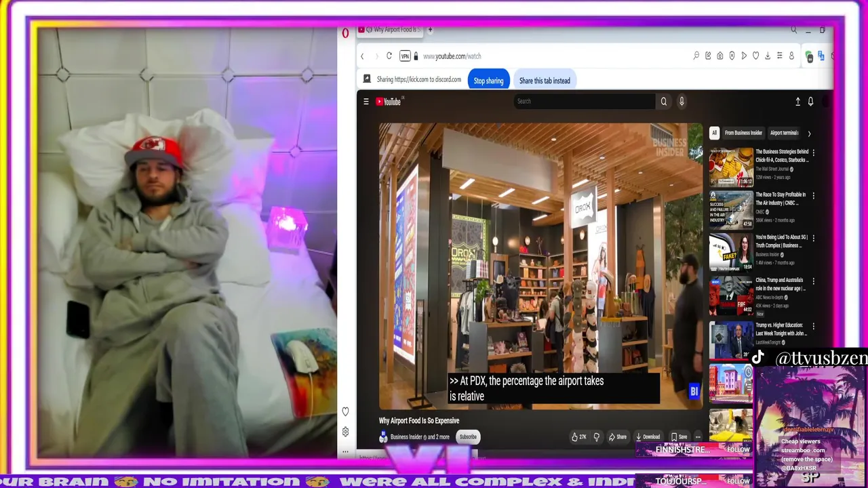Start voice search with microphone icon
The width and height of the screenshot is (868, 488).
point(682,102)
